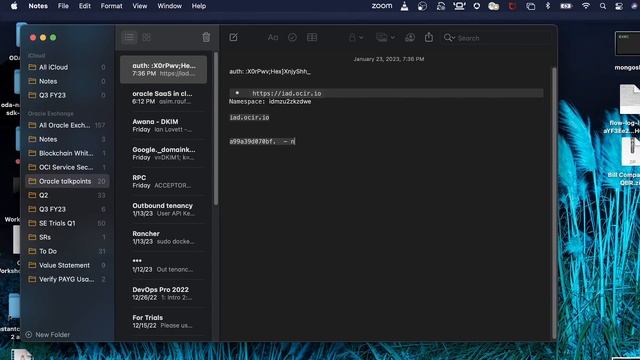Open Oracle Exchange Q3 FY23 folder with 6 notes

(67, 209)
